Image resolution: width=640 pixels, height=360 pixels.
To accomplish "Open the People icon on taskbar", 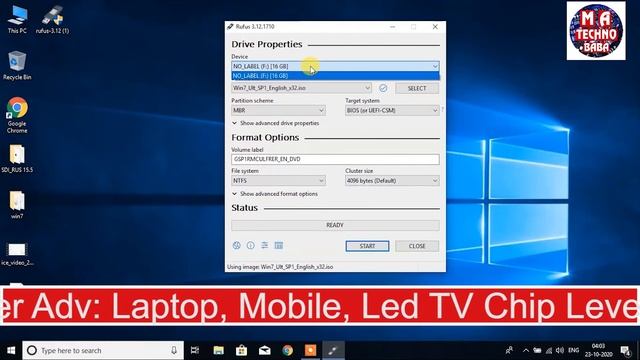I will [509, 350].
